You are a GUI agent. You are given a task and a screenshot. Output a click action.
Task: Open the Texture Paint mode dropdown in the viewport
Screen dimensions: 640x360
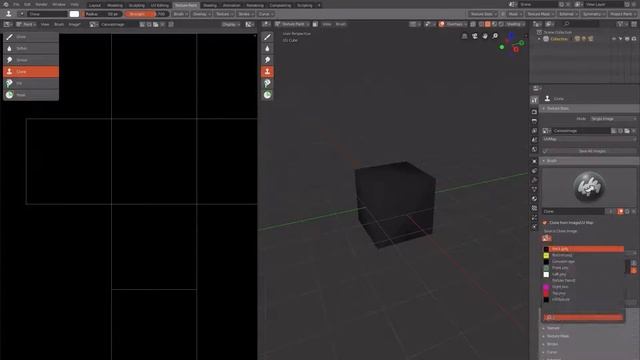[x=292, y=24]
